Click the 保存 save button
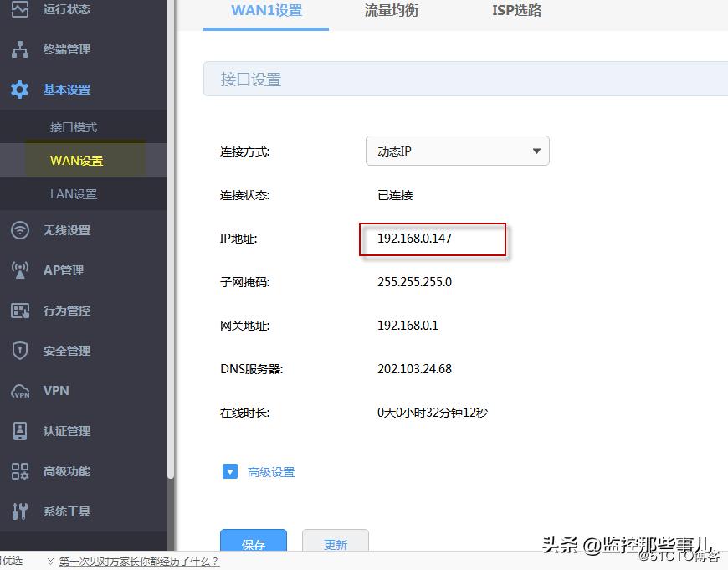 pos(253,543)
